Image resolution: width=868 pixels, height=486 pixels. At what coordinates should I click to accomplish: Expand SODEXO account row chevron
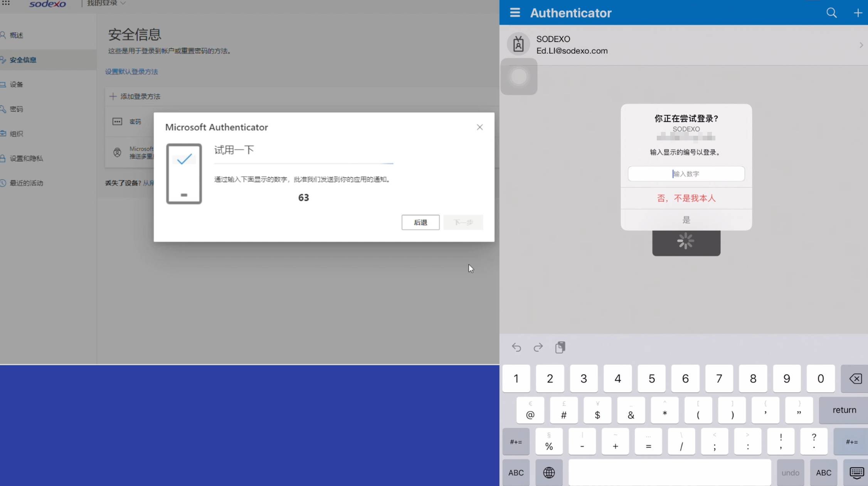tap(861, 45)
